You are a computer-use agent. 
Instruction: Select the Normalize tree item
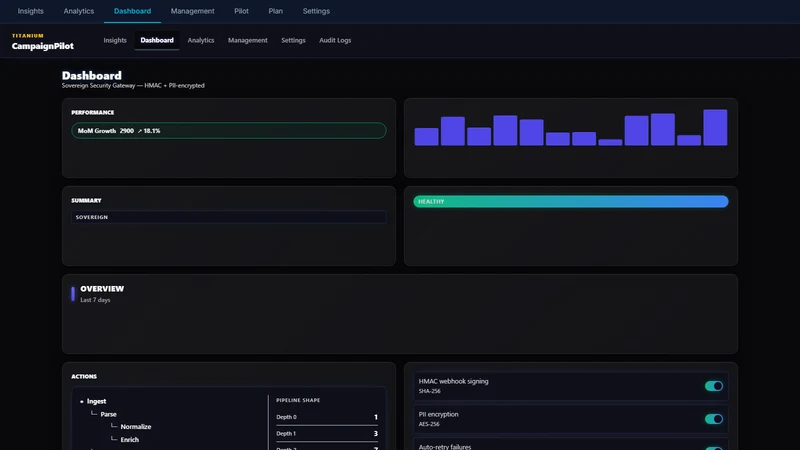point(136,427)
